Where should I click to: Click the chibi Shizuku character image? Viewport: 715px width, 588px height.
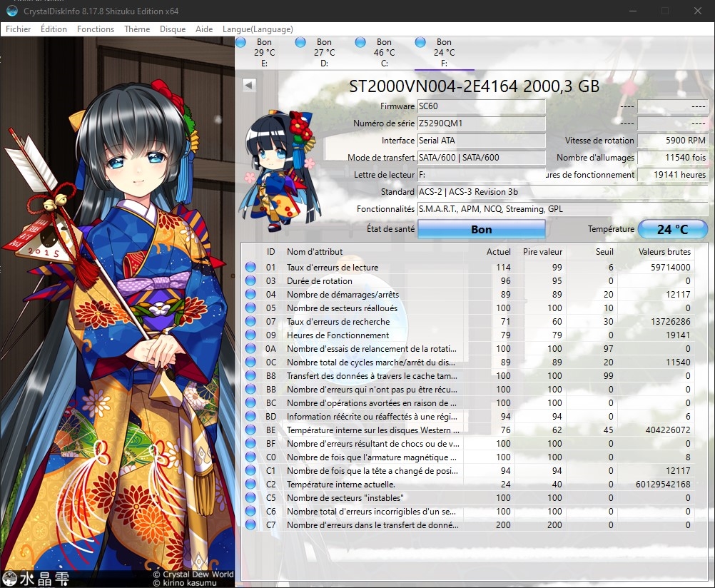[x=280, y=171]
